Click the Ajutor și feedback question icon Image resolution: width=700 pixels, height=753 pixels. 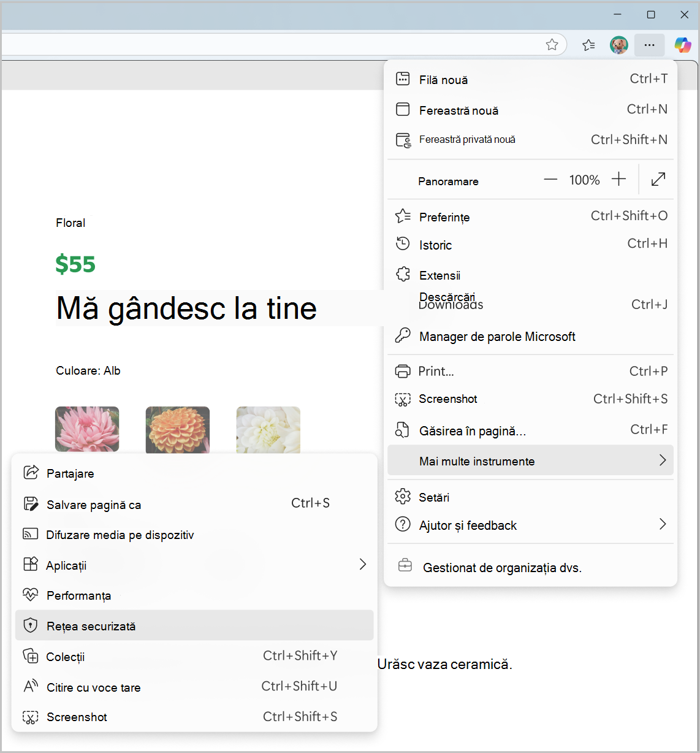click(x=403, y=524)
